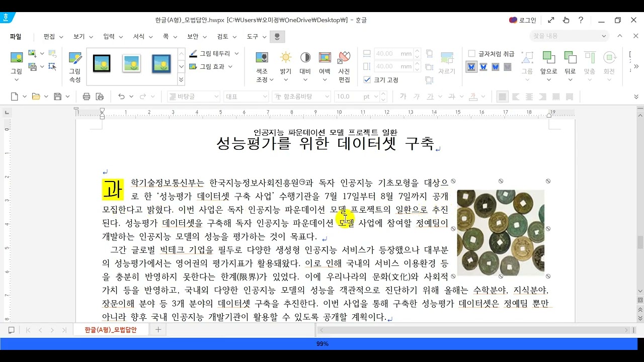The height and width of the screenshot is (362, 644).
Task: Open the 보안 menu
Action: pos(197,37)
